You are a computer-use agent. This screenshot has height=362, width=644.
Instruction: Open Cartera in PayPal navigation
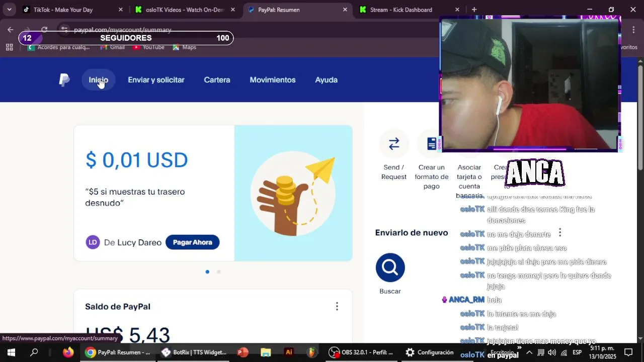pos(217,80)
